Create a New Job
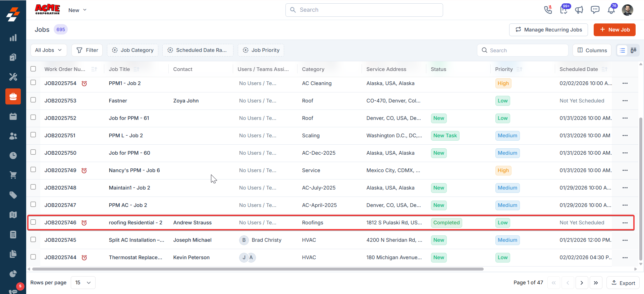This screenshot has height=294, width=644. point(614,30)
